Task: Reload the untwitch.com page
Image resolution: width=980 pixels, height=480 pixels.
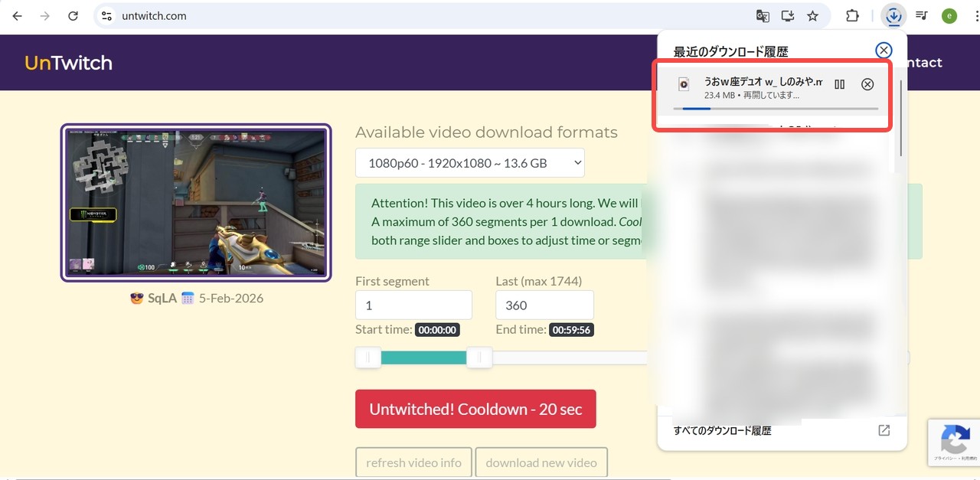Action: (73, 16)
